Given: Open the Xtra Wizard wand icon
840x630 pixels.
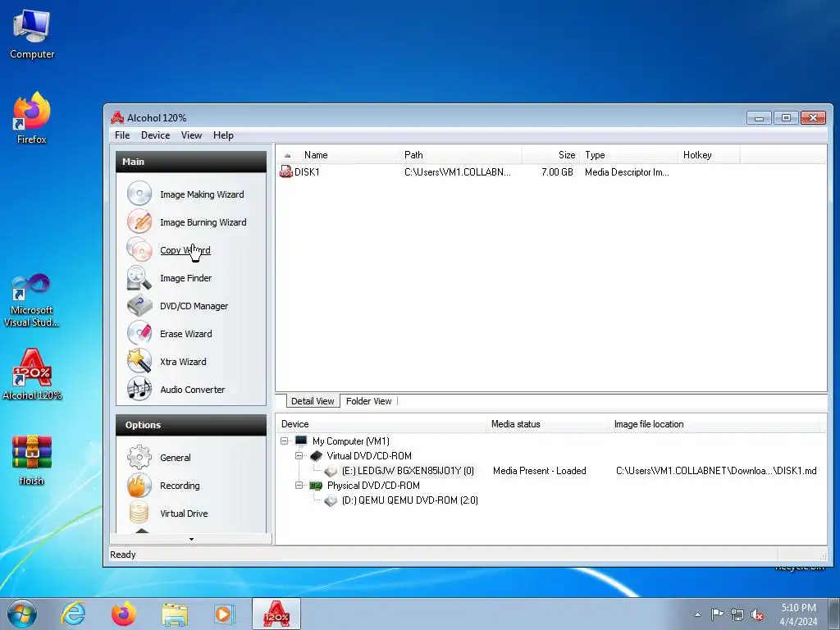Looking at the screenshot, I should 139,361.
